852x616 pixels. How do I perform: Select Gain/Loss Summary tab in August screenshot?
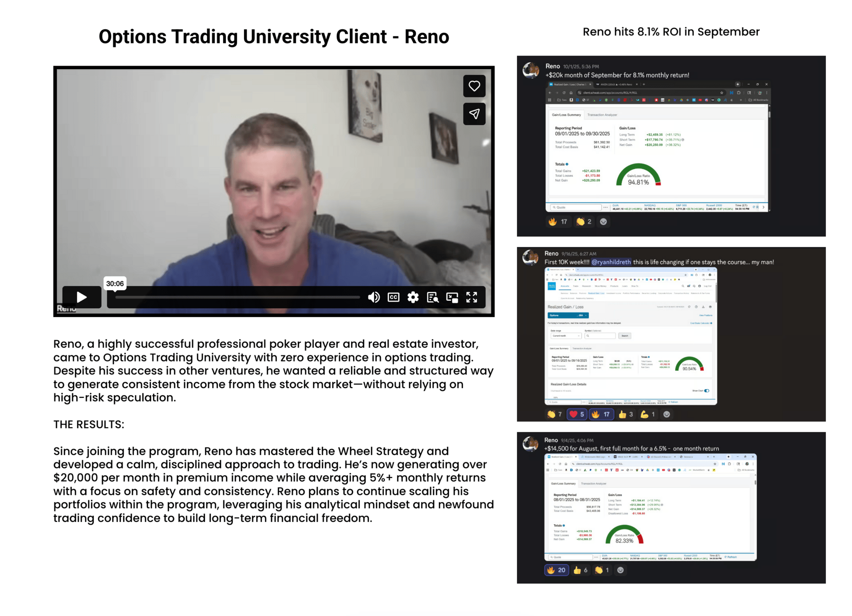(x=563, y=483)
